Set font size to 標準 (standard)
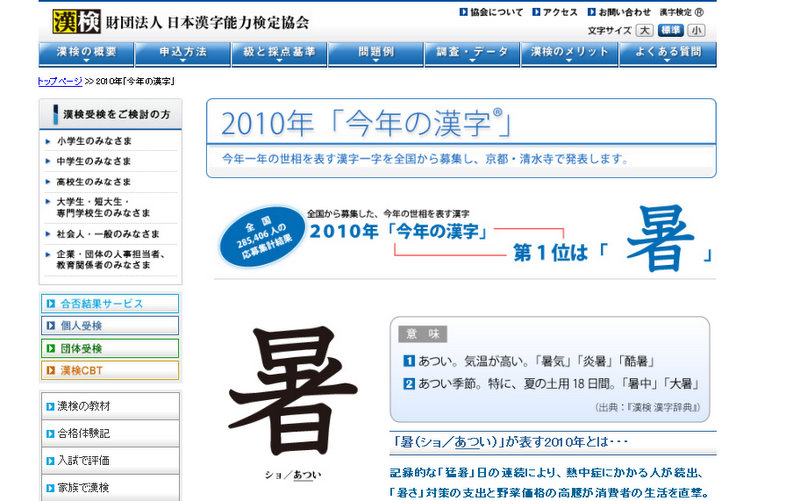800x501 pixels. click(670, 31)
